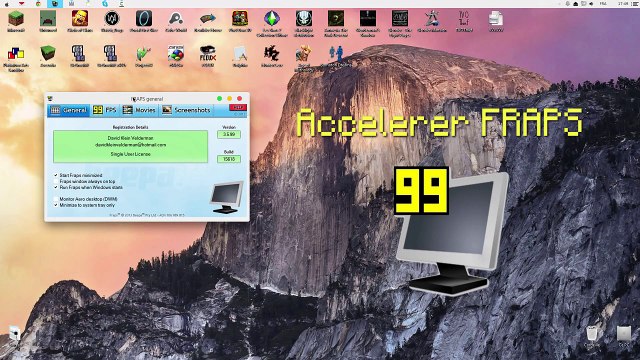This screenshot has height=360, width=640.
Task: Click the Single User License text
Action: (131, 154)
